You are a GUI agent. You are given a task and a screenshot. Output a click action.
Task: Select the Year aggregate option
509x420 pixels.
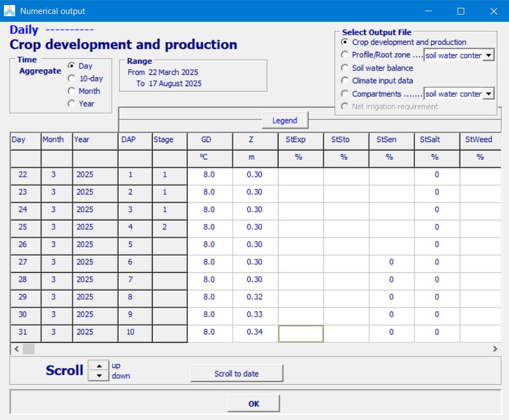[x=72, y=103]
